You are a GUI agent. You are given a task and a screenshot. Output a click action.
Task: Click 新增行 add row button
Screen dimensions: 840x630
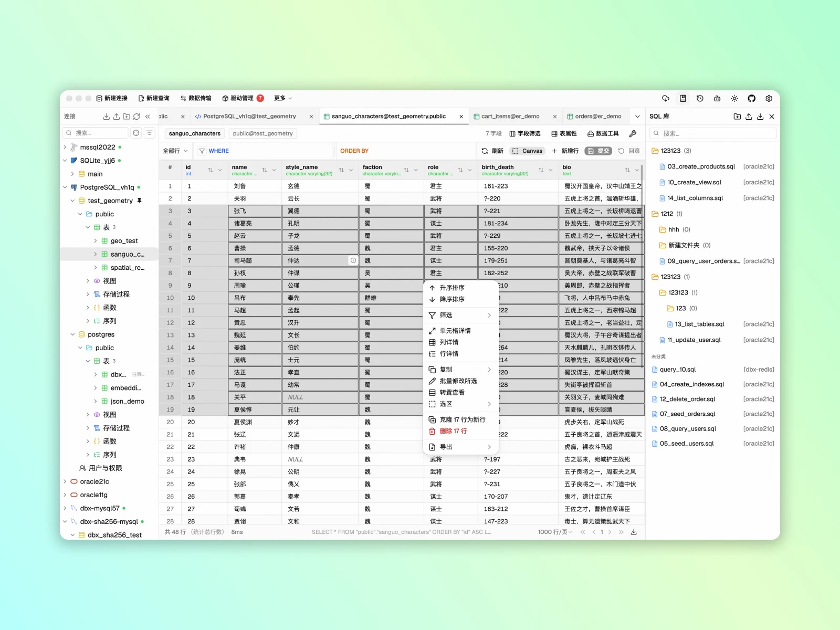click(x=565, y=151)
